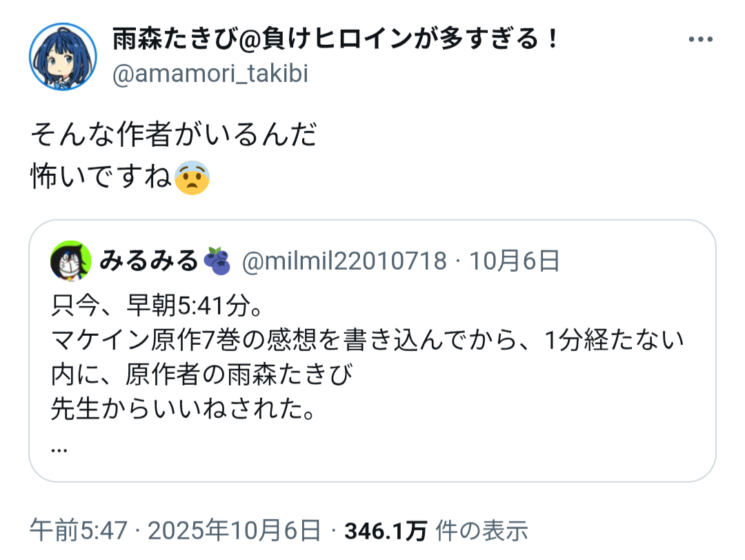Click the quoted tweet's 10月6日 date
Viewport: 745px width, 560px height.
515,261
